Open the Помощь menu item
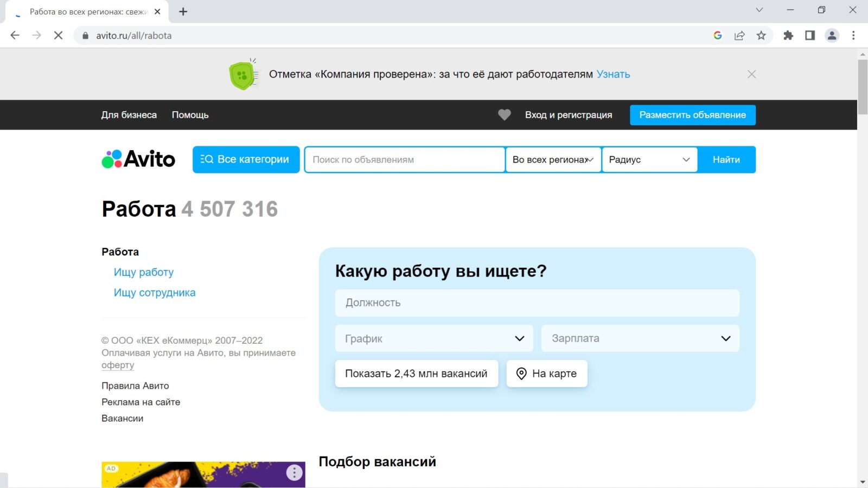This screenshot has width=868, height=488. coord(190,115)
